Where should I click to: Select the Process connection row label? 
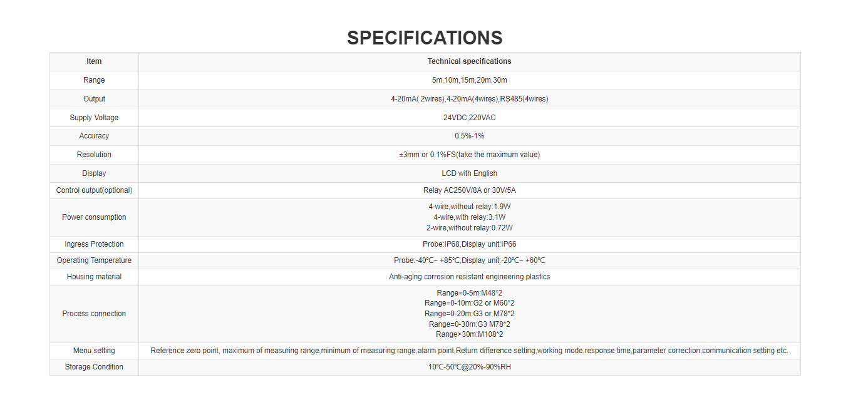[94, 314]
